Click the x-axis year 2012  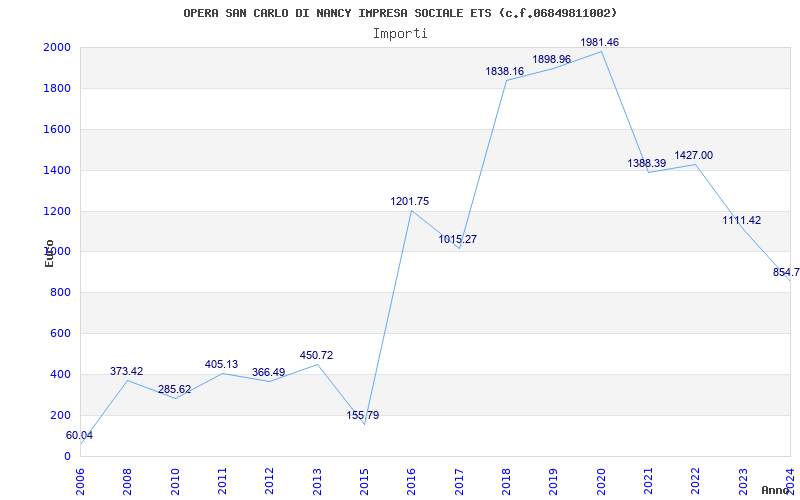coord(269,482)
